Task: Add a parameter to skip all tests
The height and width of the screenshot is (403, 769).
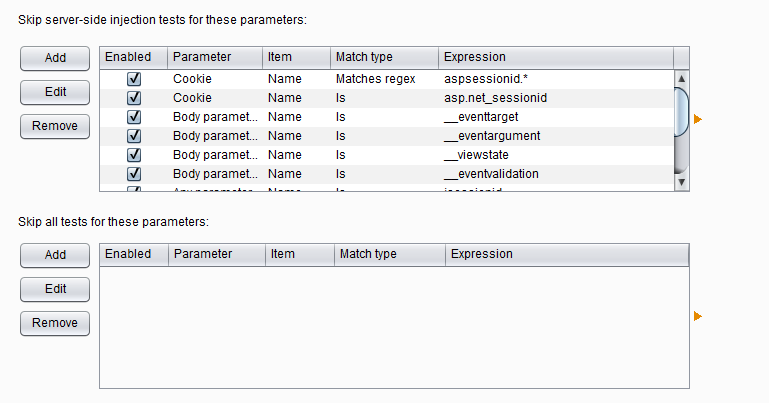Action: coord(55,255)
